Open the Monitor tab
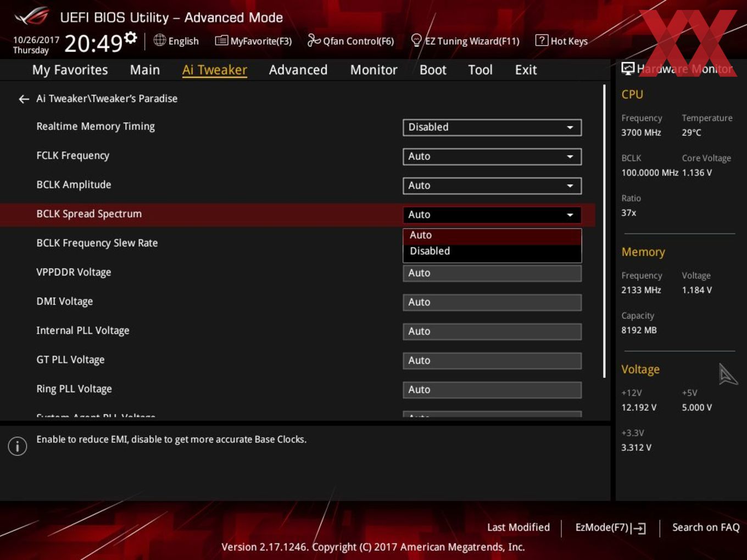 (374, 70)
